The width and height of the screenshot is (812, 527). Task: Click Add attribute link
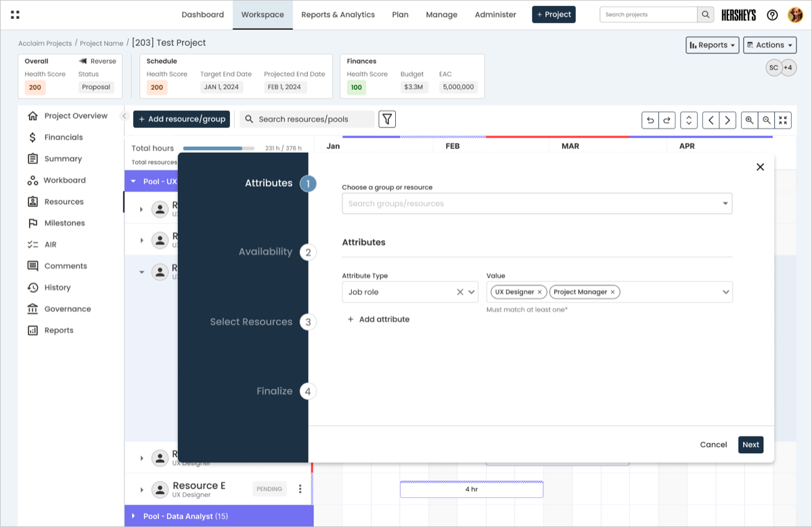point(378,319)
